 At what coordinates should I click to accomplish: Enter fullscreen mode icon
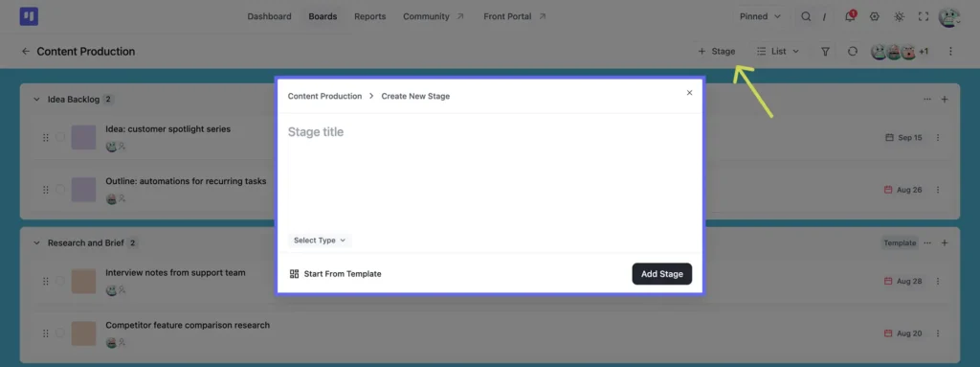924,17
